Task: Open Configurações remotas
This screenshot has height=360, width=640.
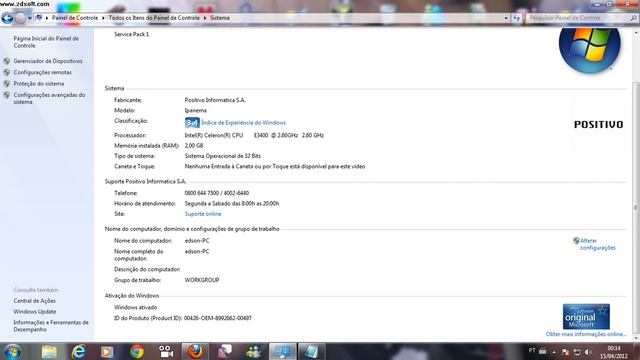Action: (42, 72)
